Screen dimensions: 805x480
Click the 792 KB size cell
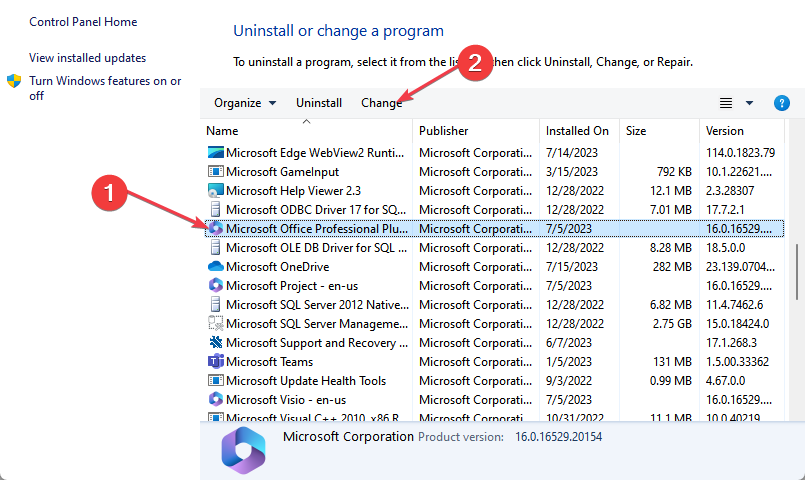pos(674,171)
